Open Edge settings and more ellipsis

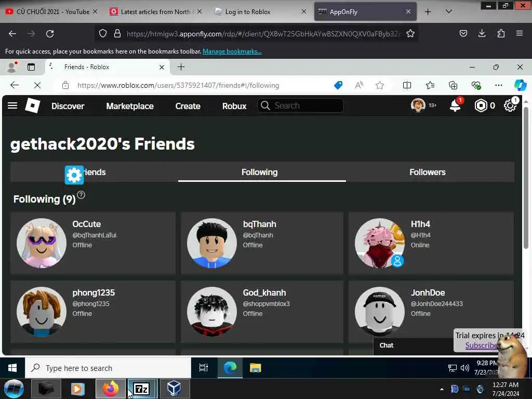[x=498, y=85]
